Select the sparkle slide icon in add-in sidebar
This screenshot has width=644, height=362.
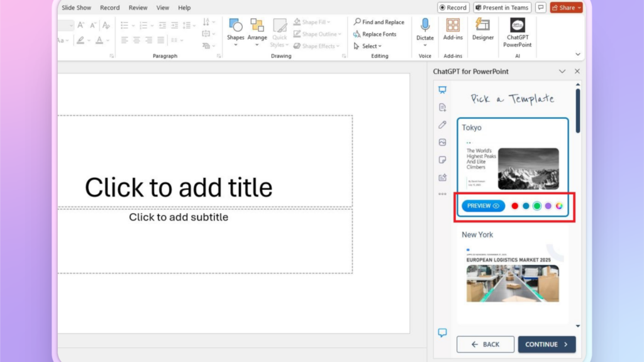[442, 177]
